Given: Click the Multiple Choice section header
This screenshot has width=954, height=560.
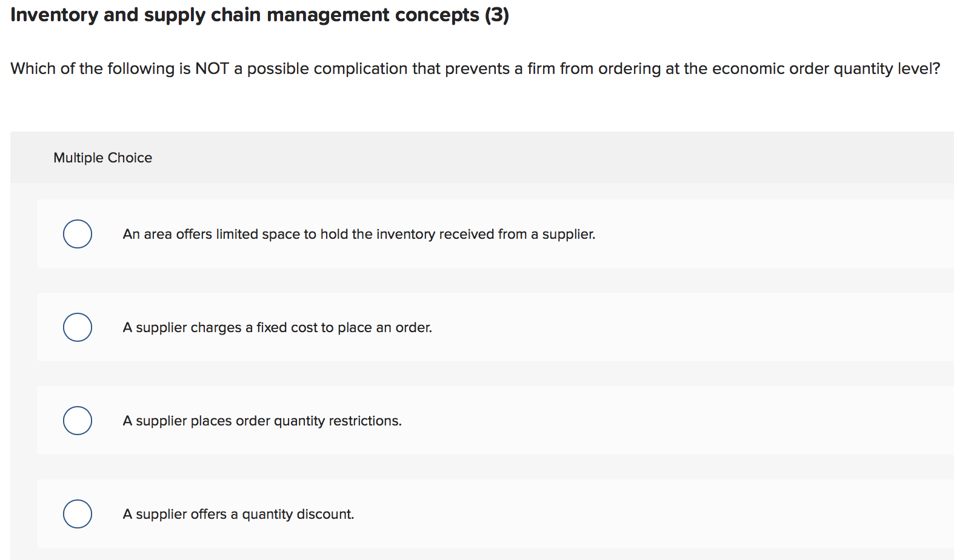Looking at the screenshot, I should click(102, 157).
